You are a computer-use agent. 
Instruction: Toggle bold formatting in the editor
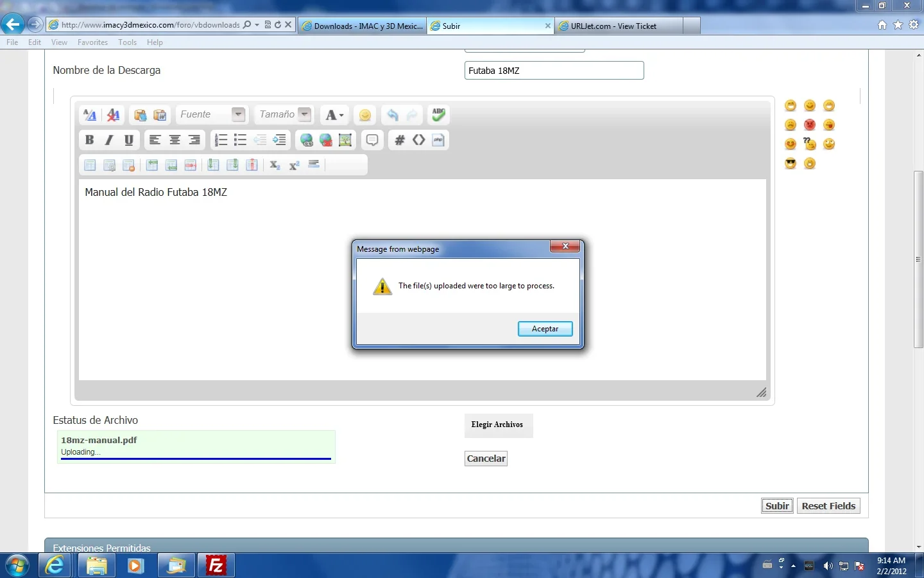point(89,140)
